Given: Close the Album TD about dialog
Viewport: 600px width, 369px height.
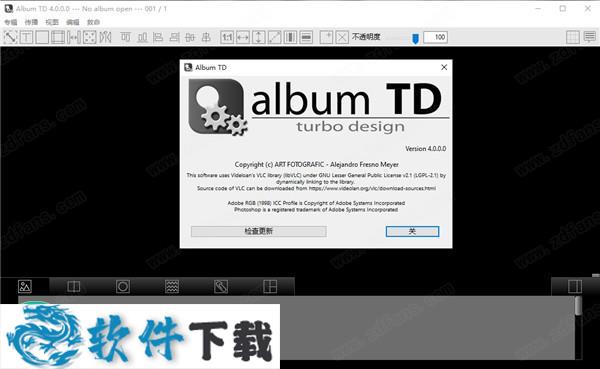Looking at the screenshot, I should point(444,67).
